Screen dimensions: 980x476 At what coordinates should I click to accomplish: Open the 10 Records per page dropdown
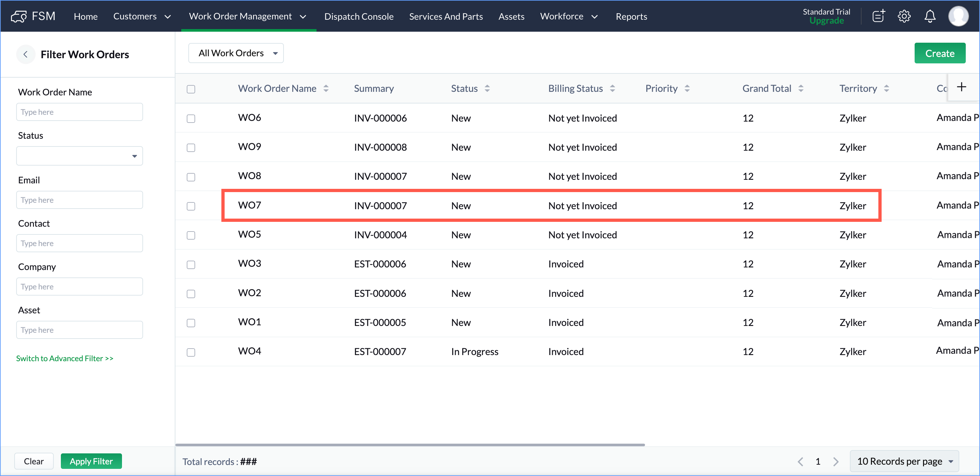point(904,461)
